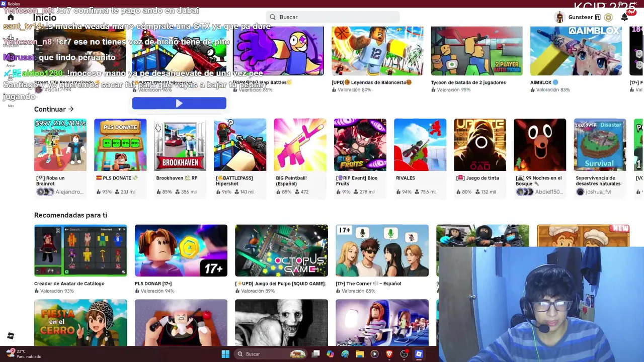This screenshot has height=362, width=644.
Task: Open the Robux balance hexagon icon
Action: [608, 17]
